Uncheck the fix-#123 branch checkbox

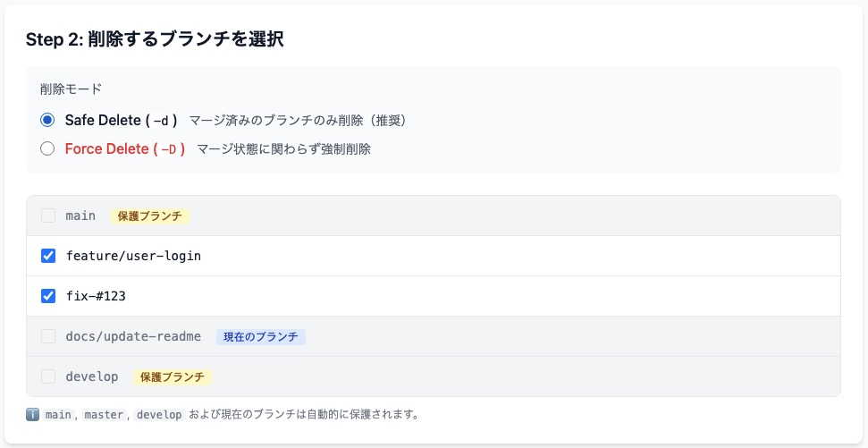click(48, 296)
